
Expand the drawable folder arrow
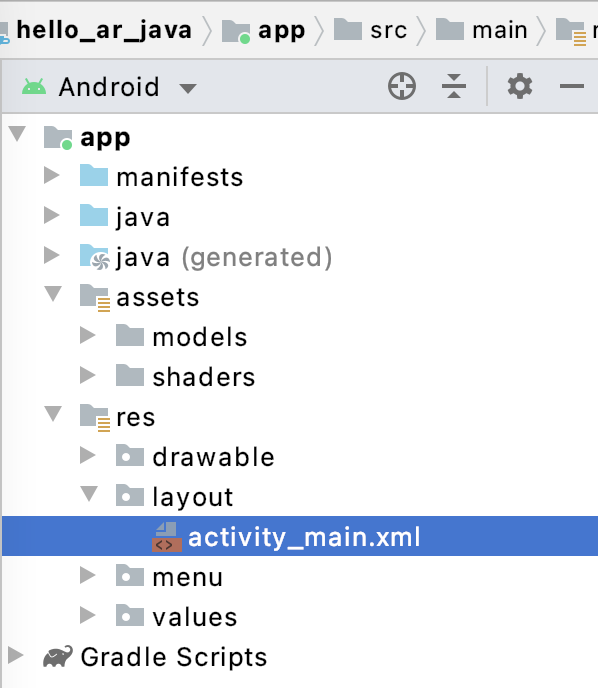coord(88,455)
